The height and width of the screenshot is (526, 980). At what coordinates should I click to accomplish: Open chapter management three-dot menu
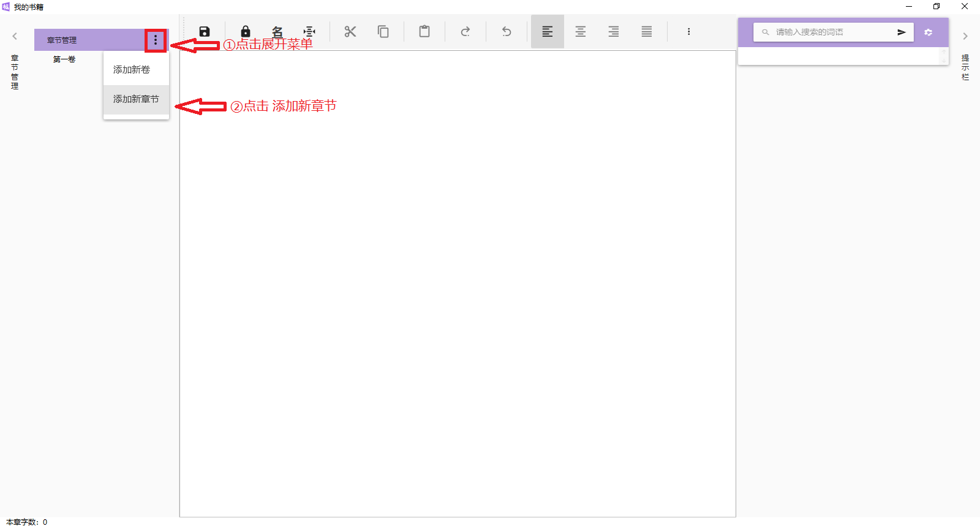(156, 40)
